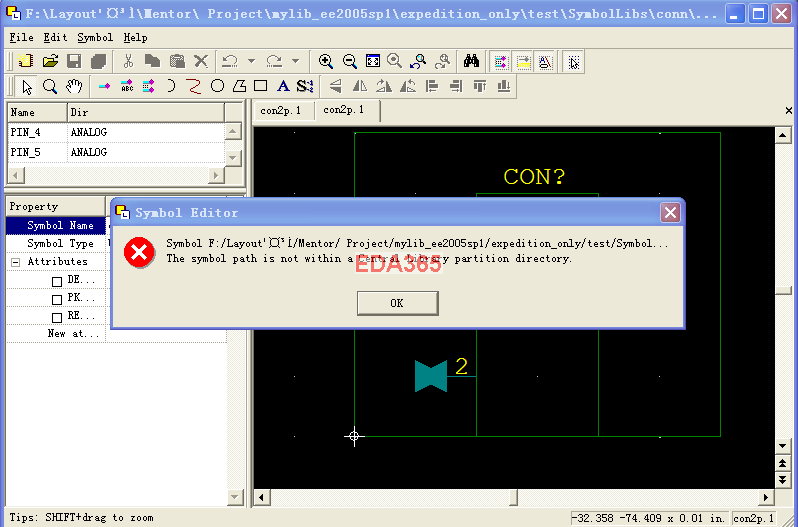Click the Paste clipboard icon
This screenshot has width=798, height=527.
177,62
